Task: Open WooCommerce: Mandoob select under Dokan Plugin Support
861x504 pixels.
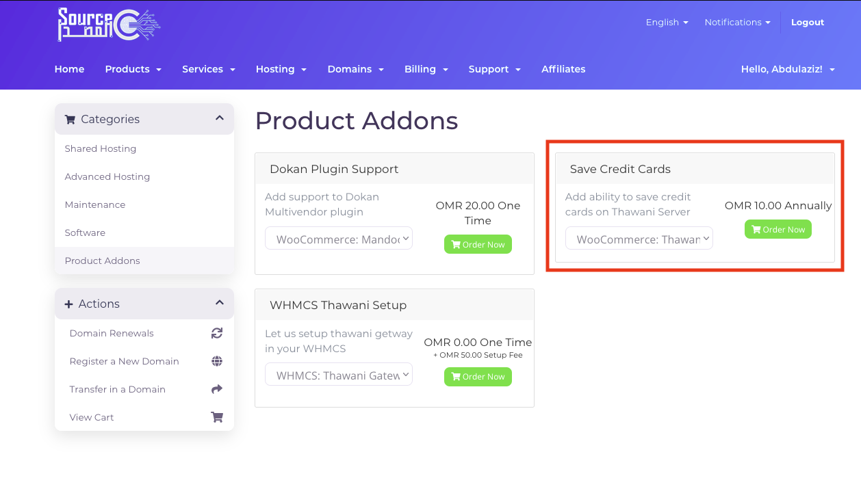Action: click(339, 239)
